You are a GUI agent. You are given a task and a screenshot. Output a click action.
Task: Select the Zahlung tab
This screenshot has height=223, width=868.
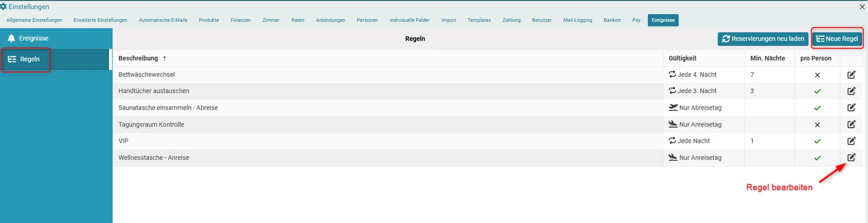[511, 20]
